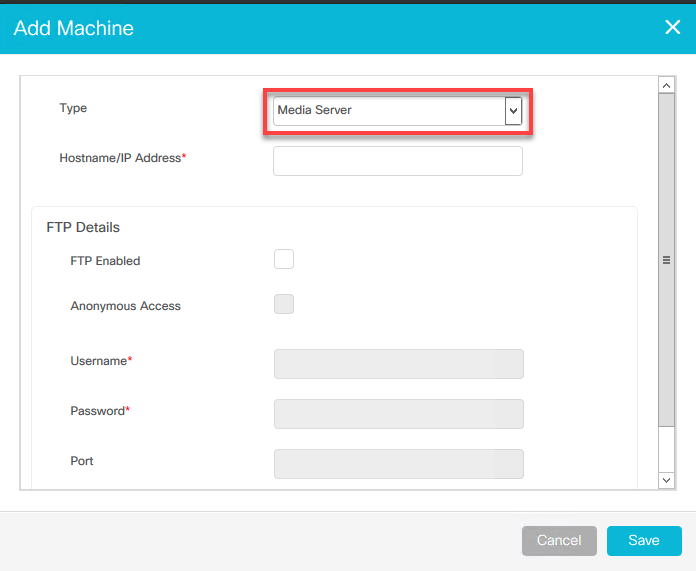Click the Type label
Screen dimensions: 696x571
tap(73, 108)
